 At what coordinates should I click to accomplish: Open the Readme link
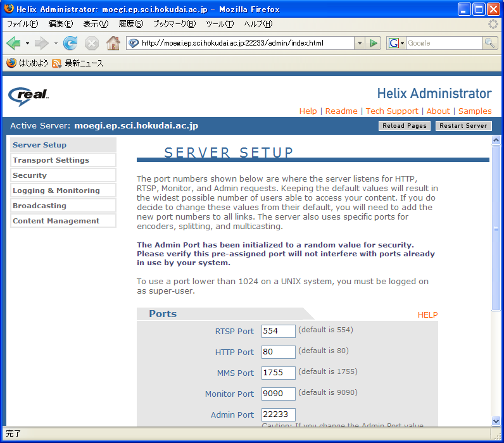point(341,111)
